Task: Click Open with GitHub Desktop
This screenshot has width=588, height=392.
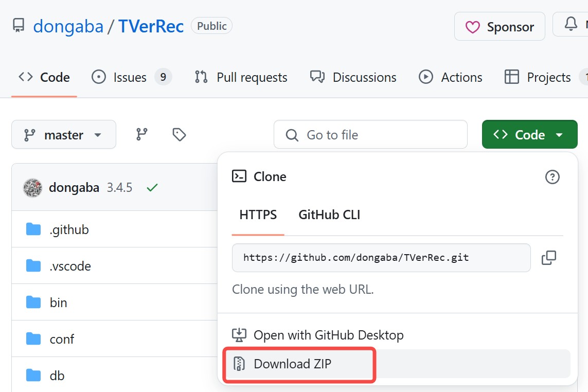Action: (329, 335)
